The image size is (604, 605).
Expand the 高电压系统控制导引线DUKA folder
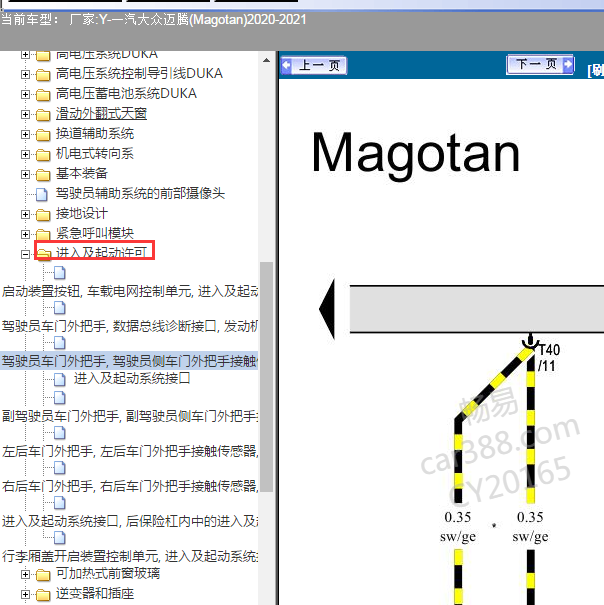click(25, 74)
